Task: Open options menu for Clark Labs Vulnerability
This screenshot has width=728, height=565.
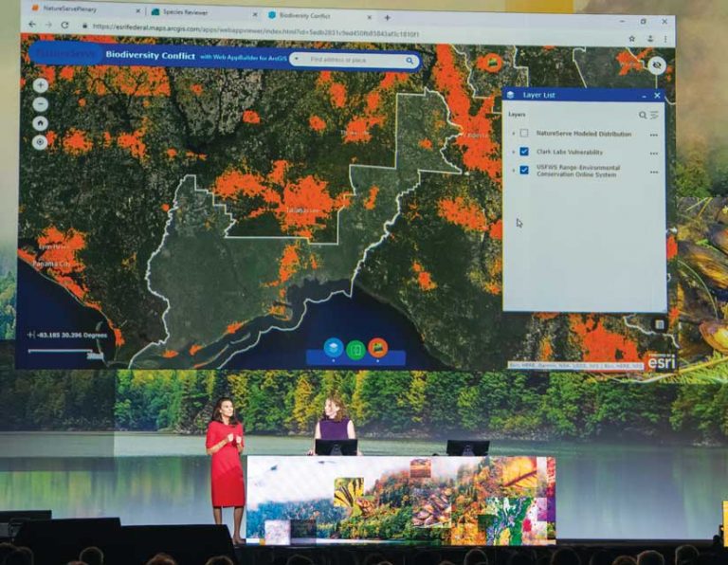Action: (x=654, y=154)
